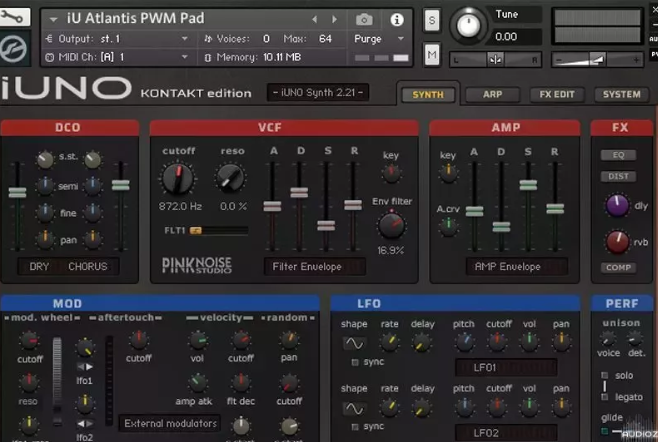658x442 pixels.
Task: Click the FLT1 filter type slider
Action: click(219, 230)
